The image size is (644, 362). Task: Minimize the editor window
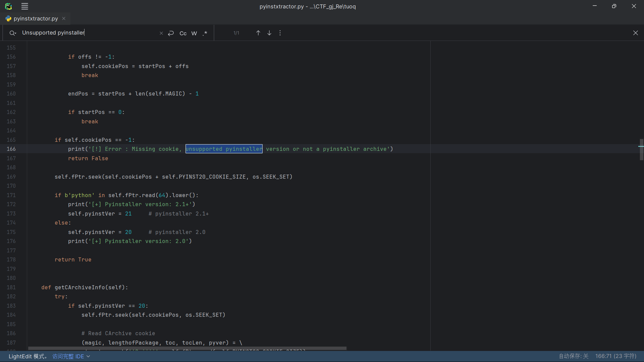[595, 6]
